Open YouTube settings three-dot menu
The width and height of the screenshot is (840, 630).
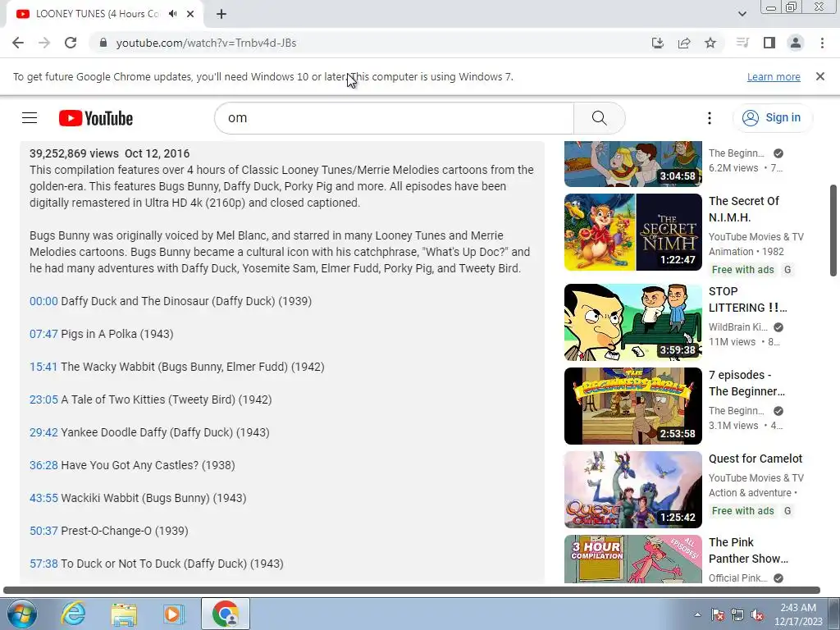click(710, 118)
